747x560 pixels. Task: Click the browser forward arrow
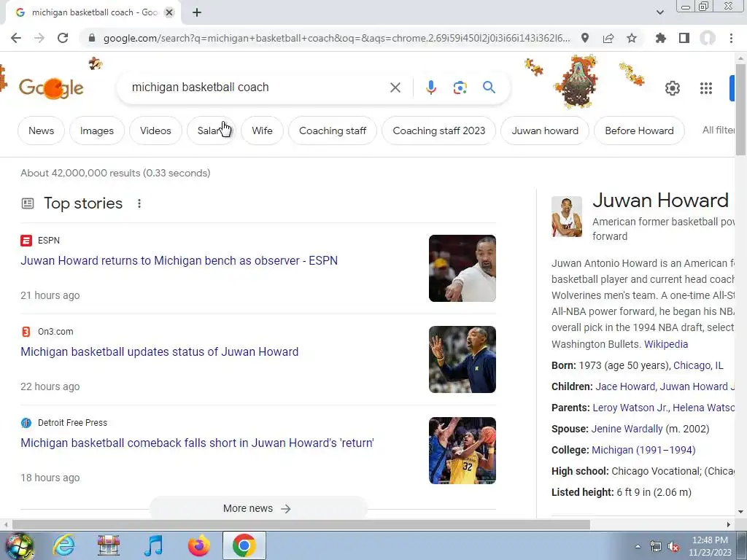click(39, 38)
